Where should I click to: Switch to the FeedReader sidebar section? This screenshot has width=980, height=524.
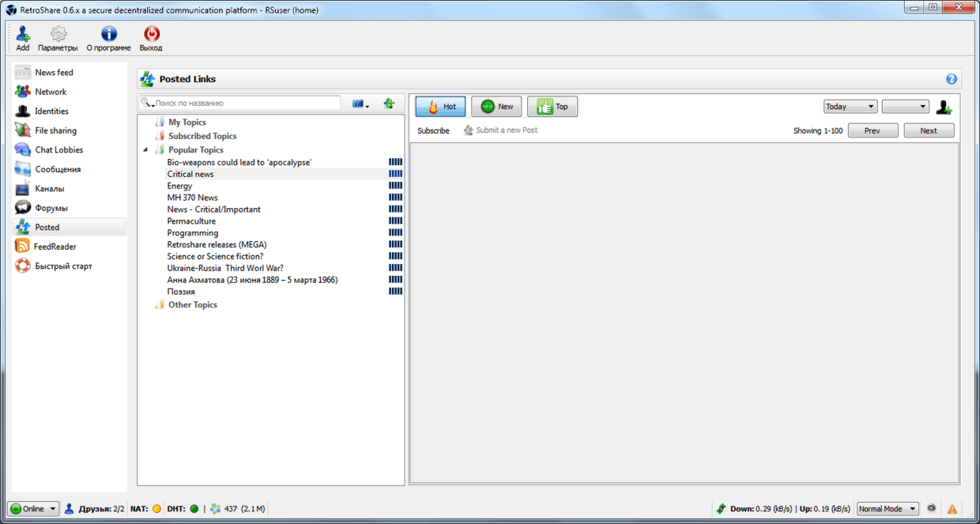coord(55,247)
